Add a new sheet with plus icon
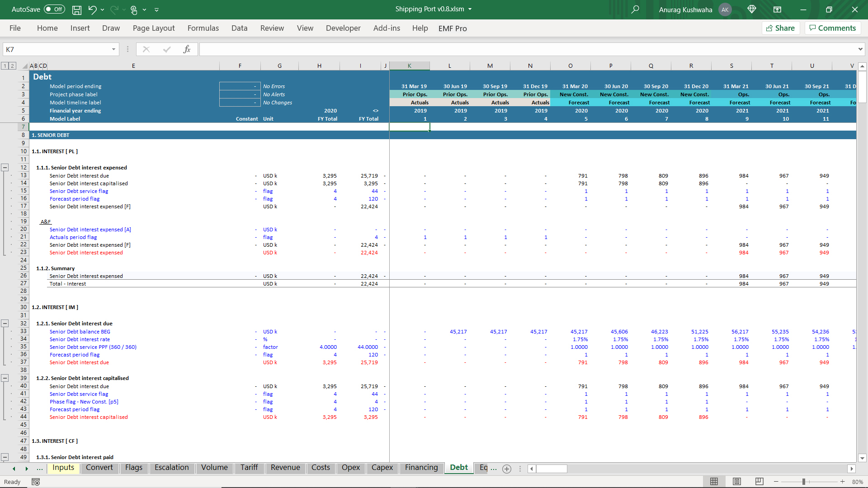This screenshot has height=488, width=868. (x=507, y=469)
